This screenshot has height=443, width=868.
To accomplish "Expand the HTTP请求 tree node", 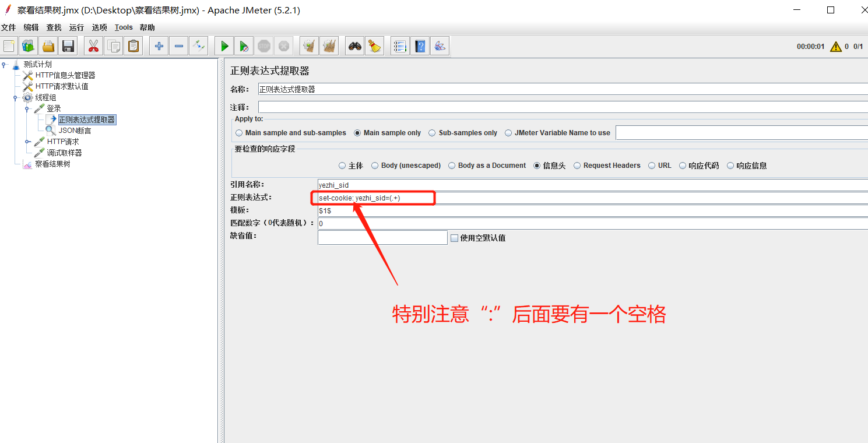I will (x=27, y=142).
